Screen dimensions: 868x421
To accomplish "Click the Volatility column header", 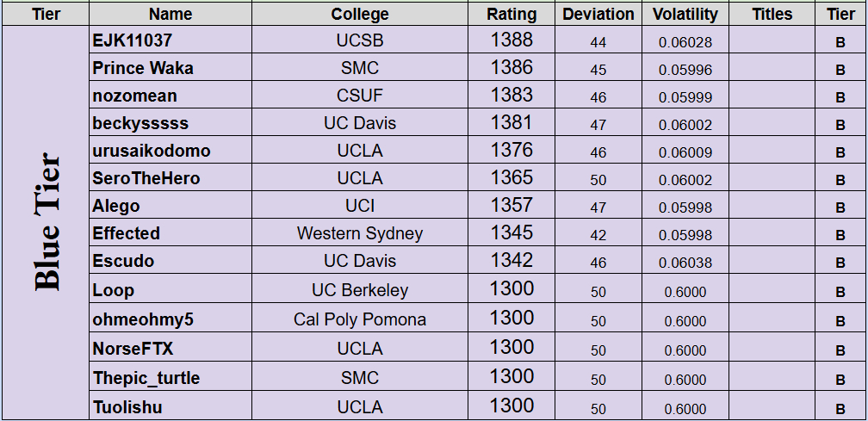I will [x=685, y=14].
